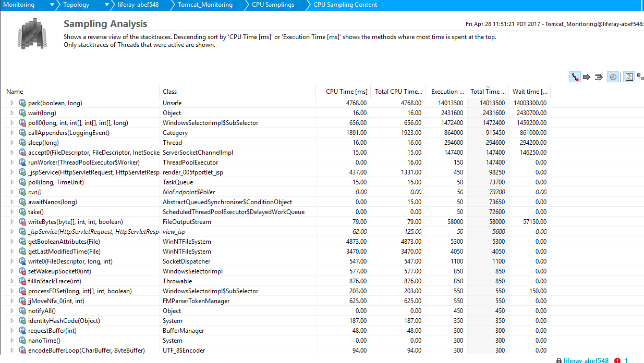This screenshot has width=644, height=363.
Task: Expand the write0(FileDescriptor, long, int) row
Action: (x=13, y=261)
